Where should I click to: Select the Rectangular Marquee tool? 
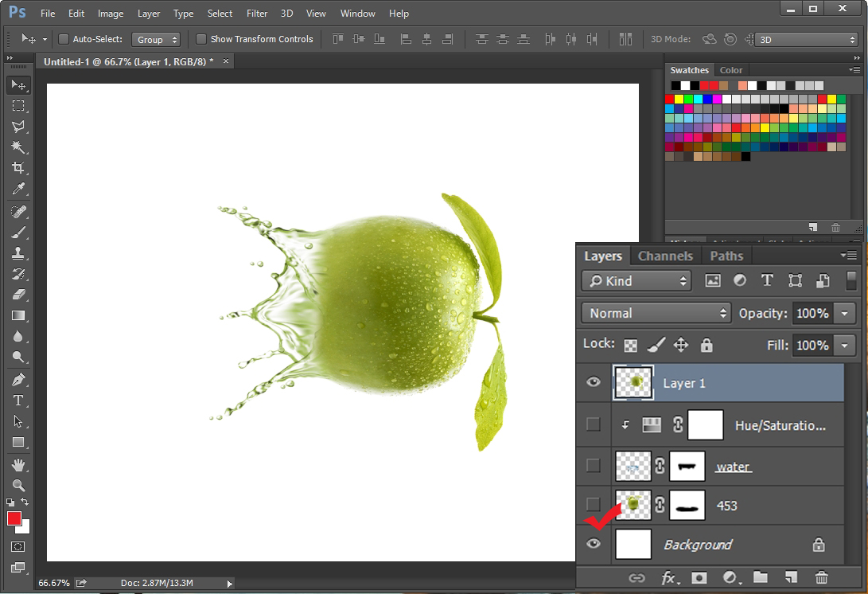18,105
